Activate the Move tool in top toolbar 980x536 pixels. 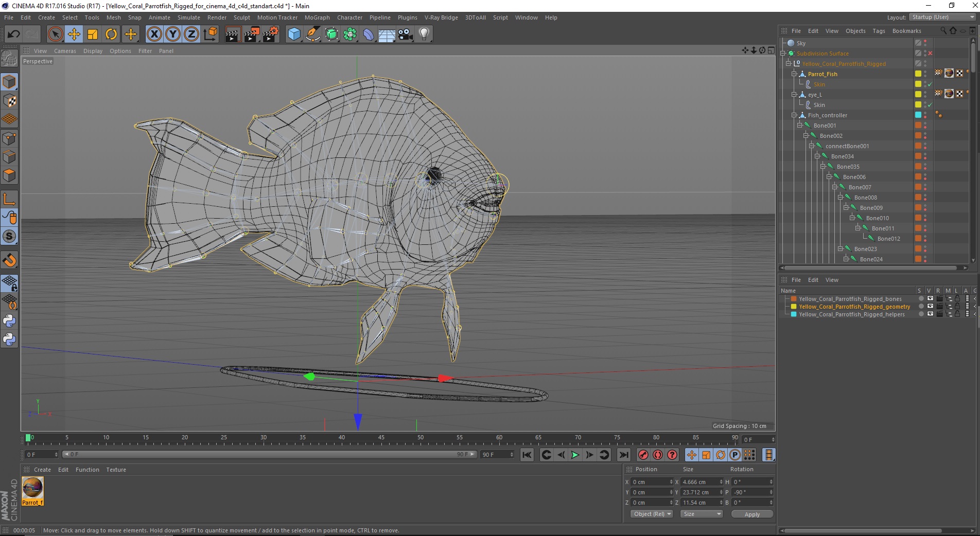[74, 34]
